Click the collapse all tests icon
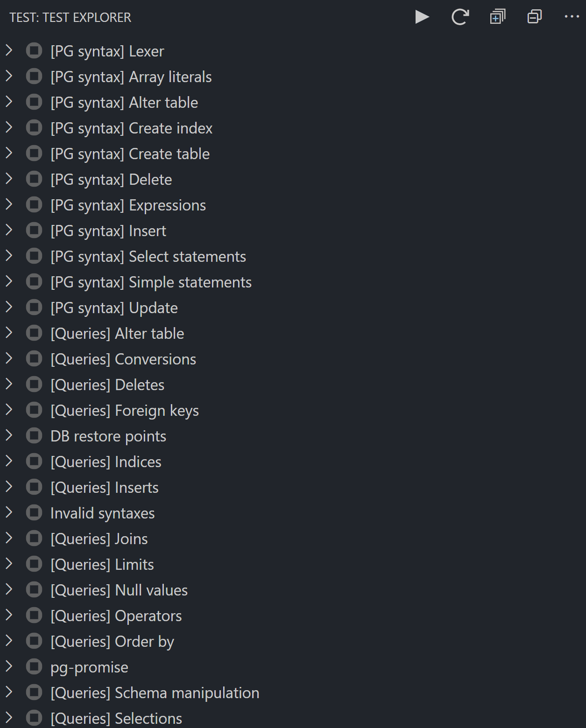Image resolution: width=586 pixels, height=728 pixels. pyautogui.click(x=535, y=17)
